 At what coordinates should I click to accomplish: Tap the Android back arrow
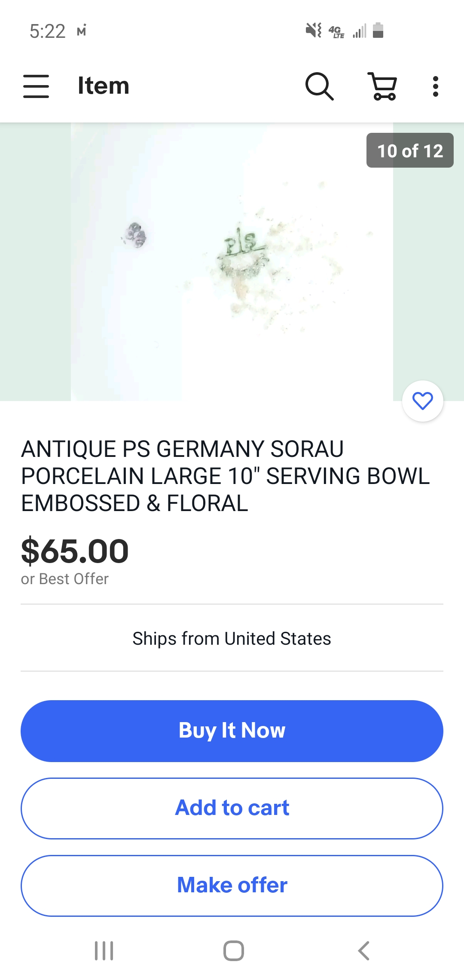point(364,950)
